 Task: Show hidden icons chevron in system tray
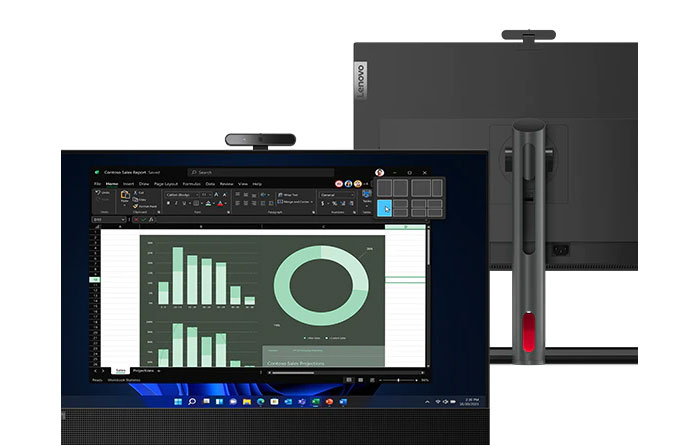pyautogui.click(x=427, y=402)
